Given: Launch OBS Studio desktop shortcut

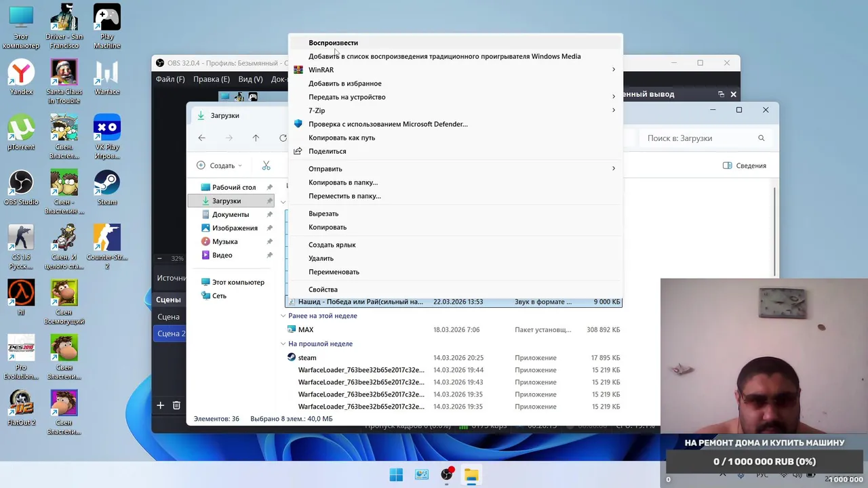Looking at the screenshot, I should [21, 187].
